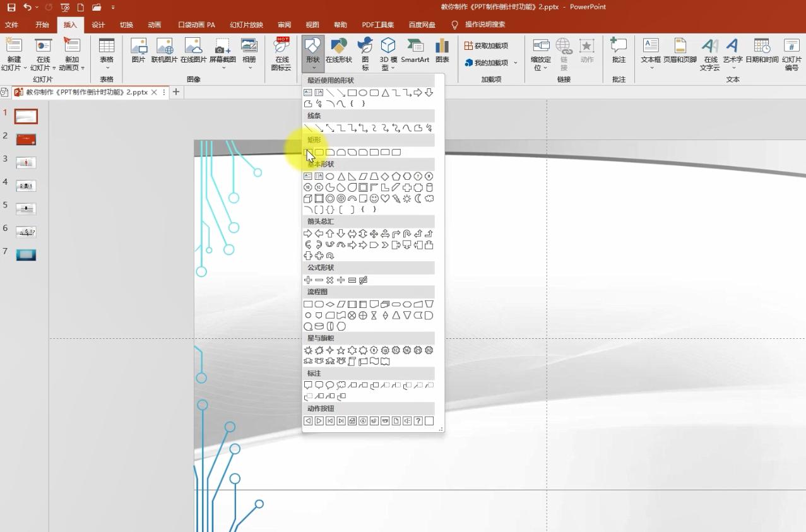Switch to the 开始 Home tab
The width and height of the screenshot is (806, 532).
point(42,25)
